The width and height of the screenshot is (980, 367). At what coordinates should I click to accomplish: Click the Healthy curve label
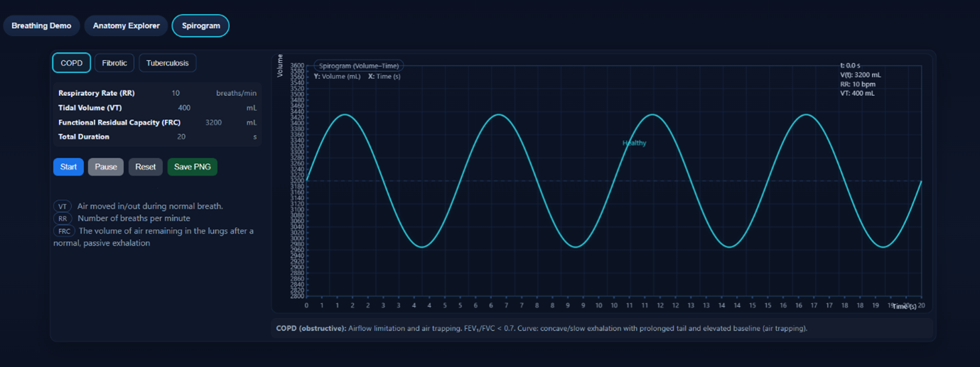pyautogui.click(x=634, y=143)
